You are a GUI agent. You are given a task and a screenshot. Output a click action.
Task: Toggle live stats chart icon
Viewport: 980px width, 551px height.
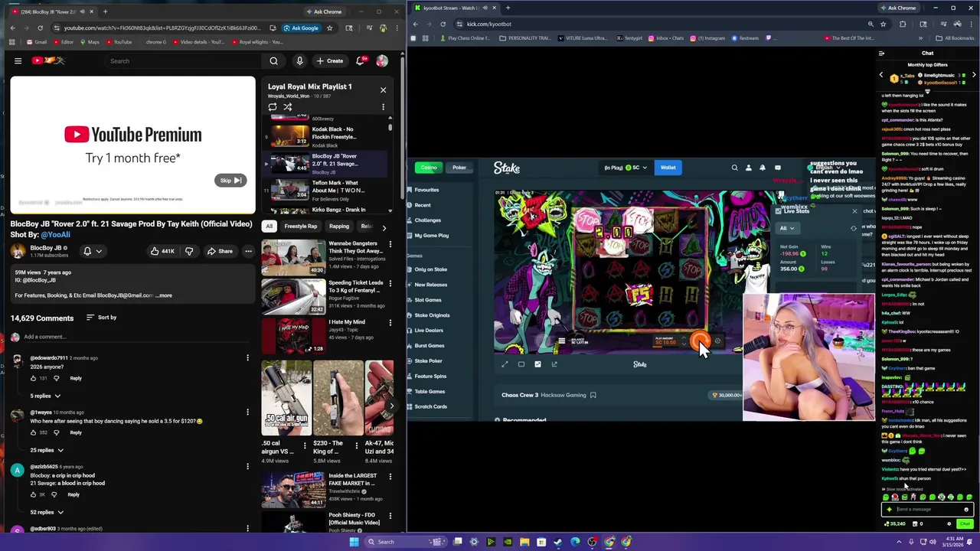click(x=537, y=364)
